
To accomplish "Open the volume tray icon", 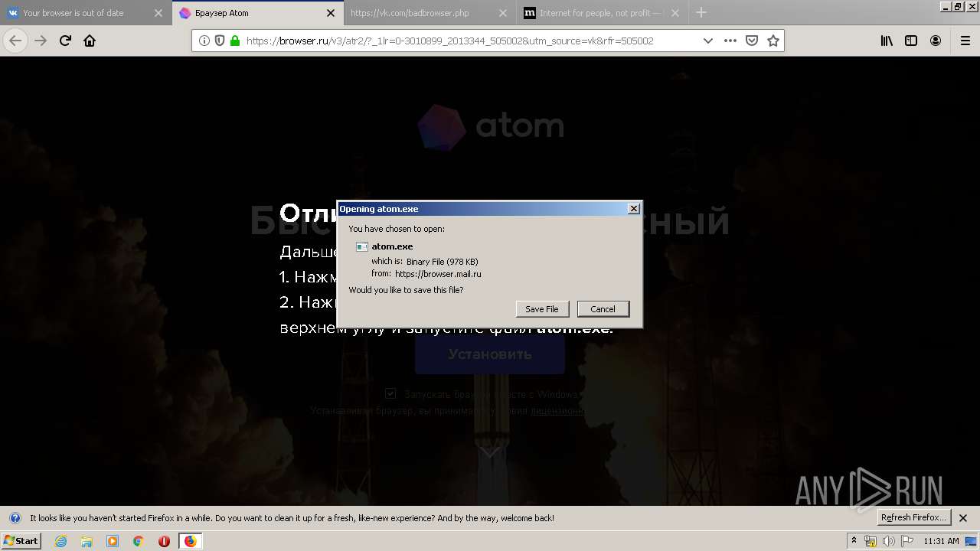I will 889,541.
